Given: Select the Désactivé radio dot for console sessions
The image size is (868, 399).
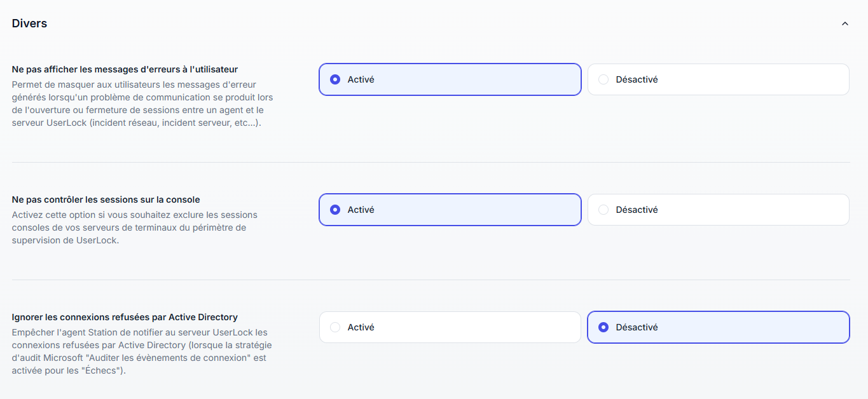Looking at the screenshot, I should pyautogui.click(x=603, y=210).
